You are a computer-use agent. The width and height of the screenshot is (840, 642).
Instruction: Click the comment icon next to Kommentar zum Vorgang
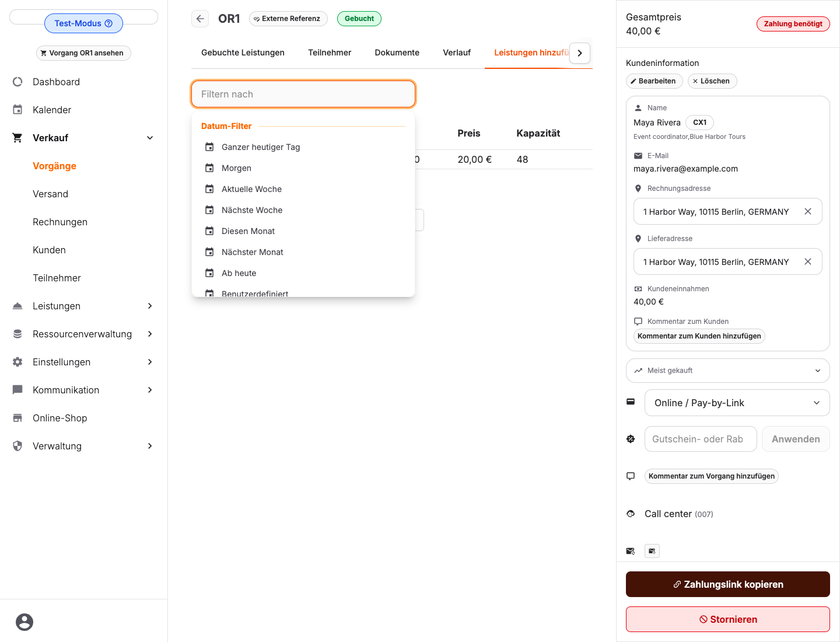coord(631,476)
